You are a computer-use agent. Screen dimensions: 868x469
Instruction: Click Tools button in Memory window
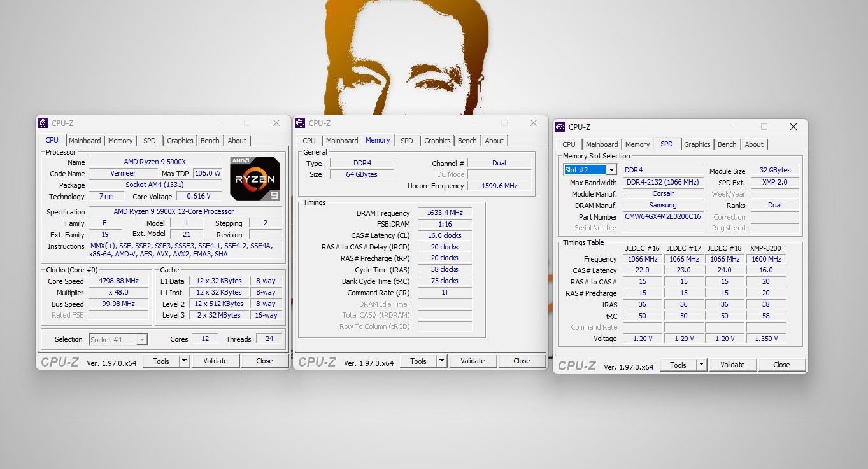(418, 361)
